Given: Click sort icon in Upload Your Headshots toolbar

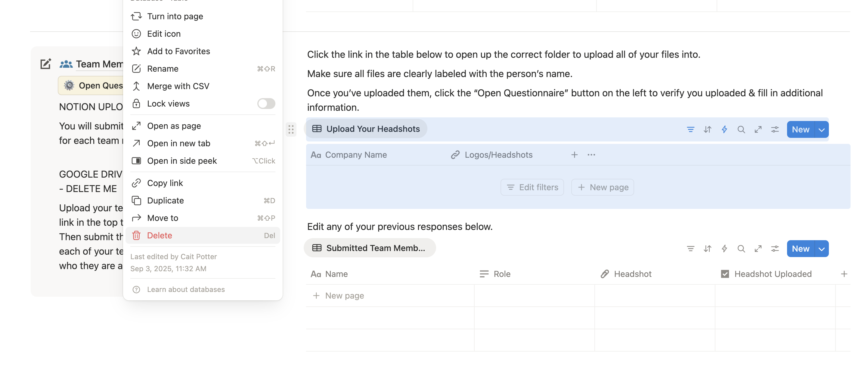Looking at the screenshot, I should coord(707,129).
